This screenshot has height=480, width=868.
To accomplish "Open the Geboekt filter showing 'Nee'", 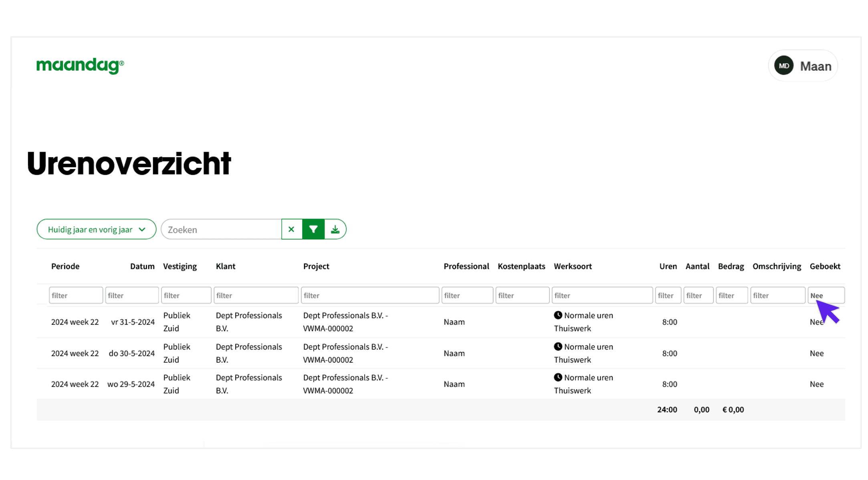I will [x=826, y=295].
